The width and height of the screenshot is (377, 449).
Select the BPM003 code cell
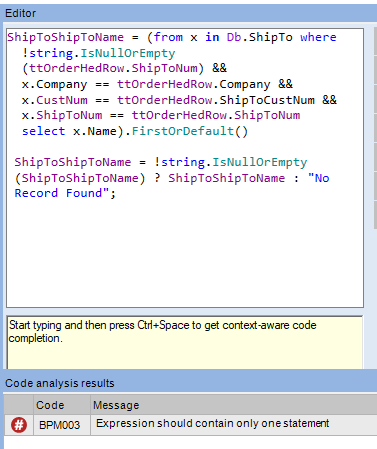62,425
